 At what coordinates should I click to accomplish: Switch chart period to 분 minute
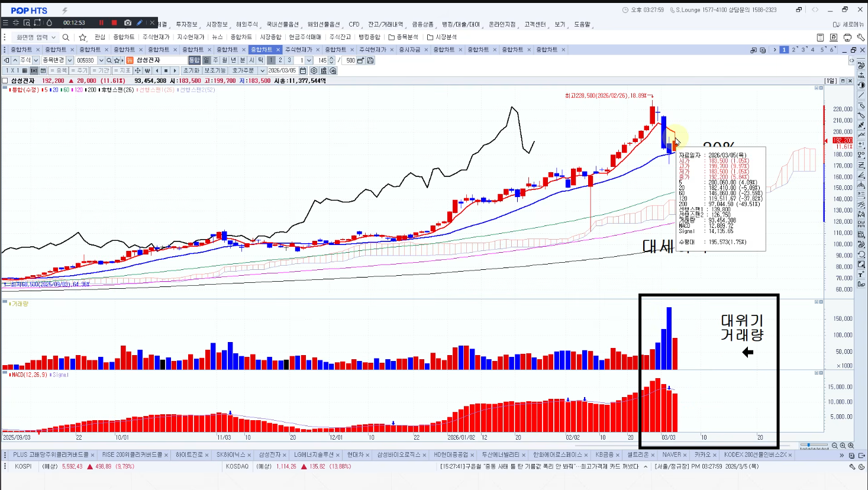(243, 60)
